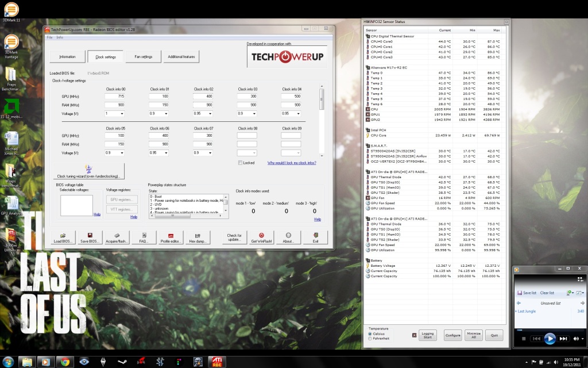Open the GPU Analysis spreadsheet desktop icon
This screenshot has height=368, width=588.
pyautogui.click(x=11, y=206)
